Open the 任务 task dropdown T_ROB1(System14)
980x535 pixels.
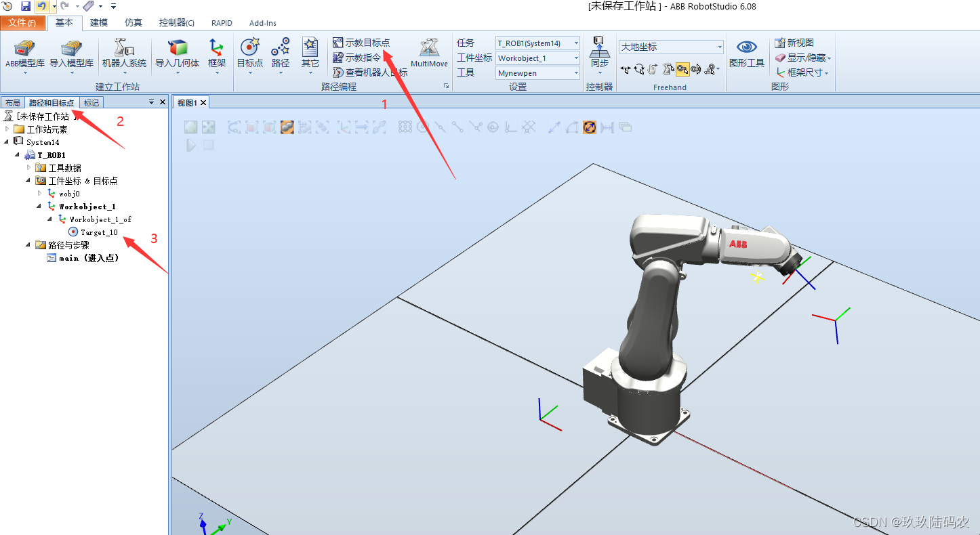537,43
